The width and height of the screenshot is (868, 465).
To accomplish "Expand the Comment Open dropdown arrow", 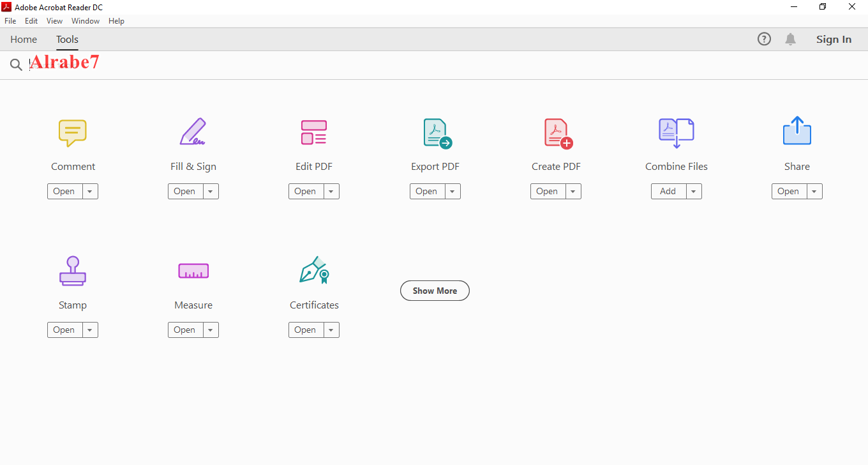I will coord(90,191).
